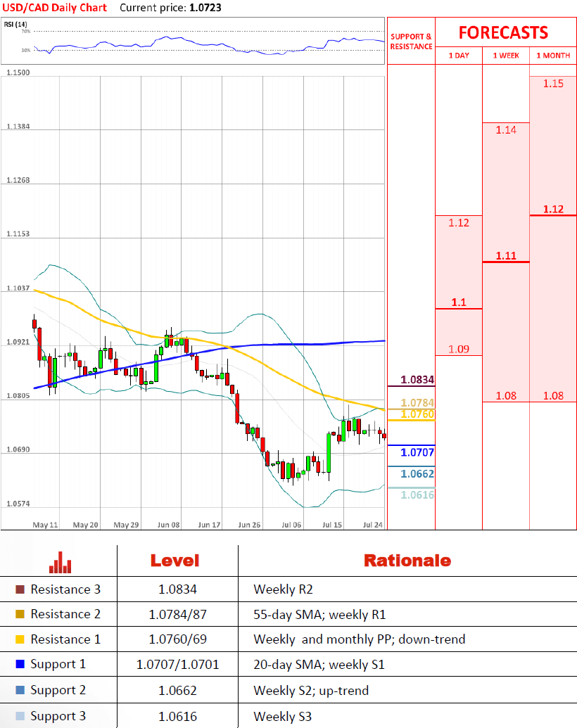577x728 pixels.
Task: Click the 1.08 value in 1 month forecast
Action: (x=553, y=396)
